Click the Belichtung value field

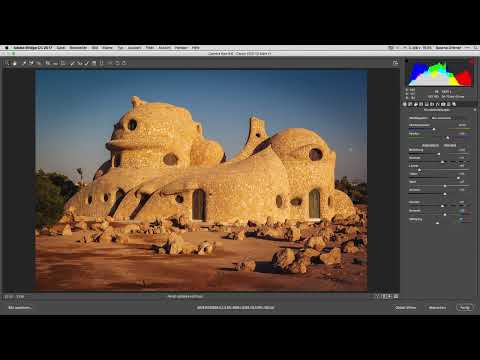462,150
